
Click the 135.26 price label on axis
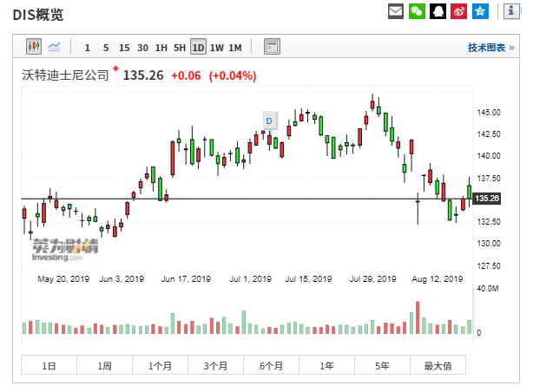coord(487,199)
